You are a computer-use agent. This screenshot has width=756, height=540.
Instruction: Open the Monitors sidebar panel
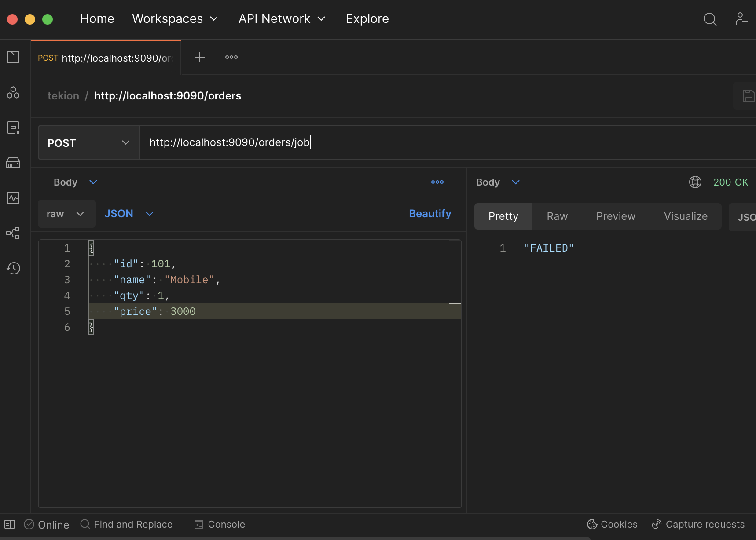13,198
